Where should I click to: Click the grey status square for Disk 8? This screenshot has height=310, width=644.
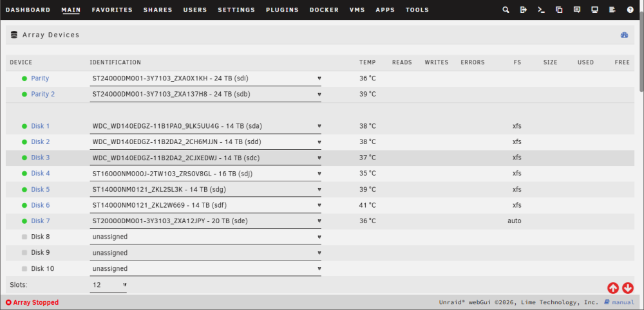pos(24,237)
